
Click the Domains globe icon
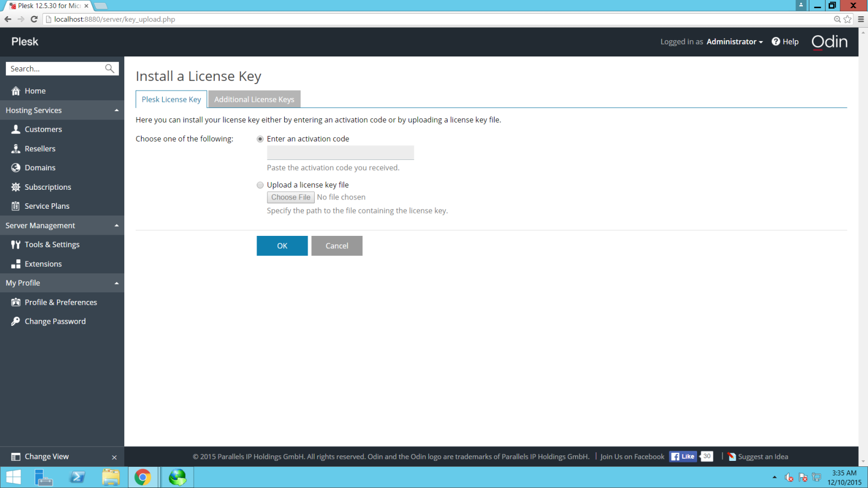[16, 168]
